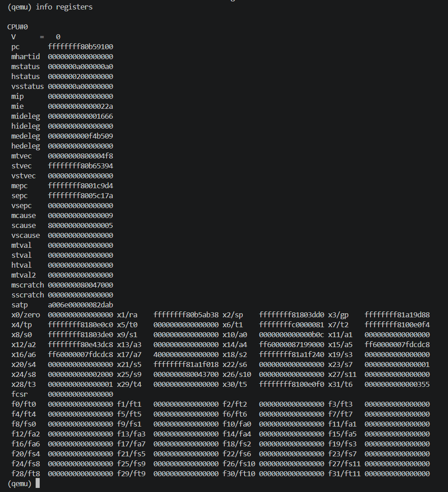448x492 pixels.
Task: Click the mstatus value 0000000a000000a0
Action: tap(80, 66)
